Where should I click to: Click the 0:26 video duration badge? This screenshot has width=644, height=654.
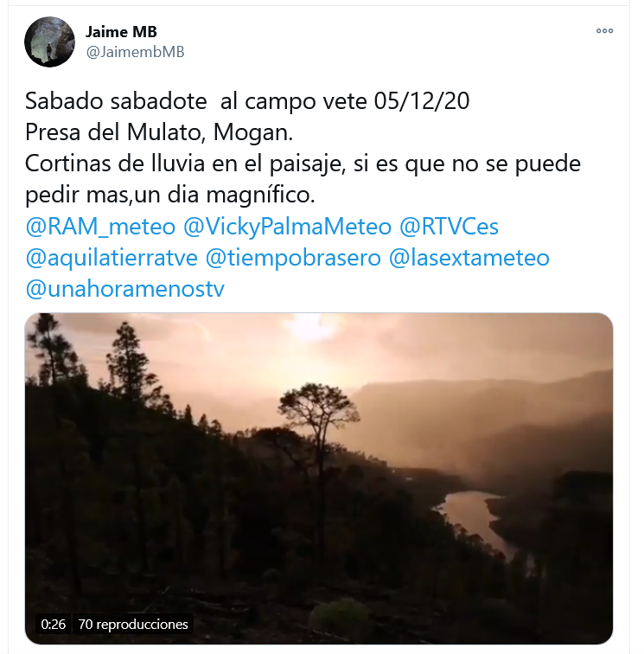point(54,625)
